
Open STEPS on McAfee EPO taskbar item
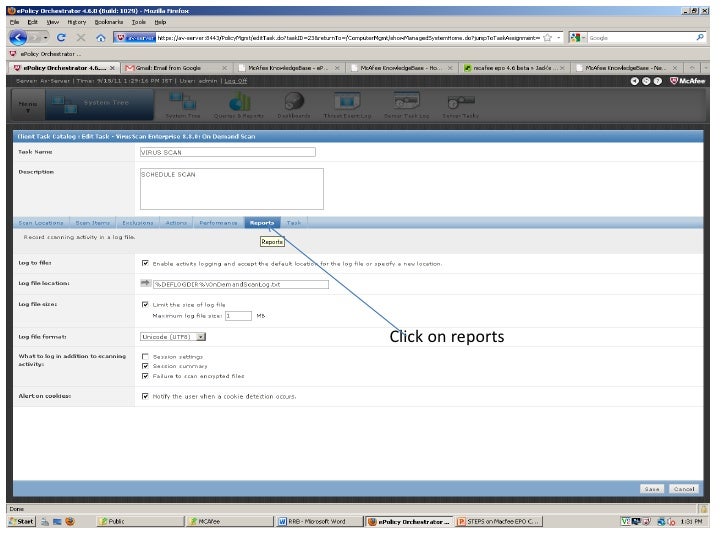click(x=499, y=521)
